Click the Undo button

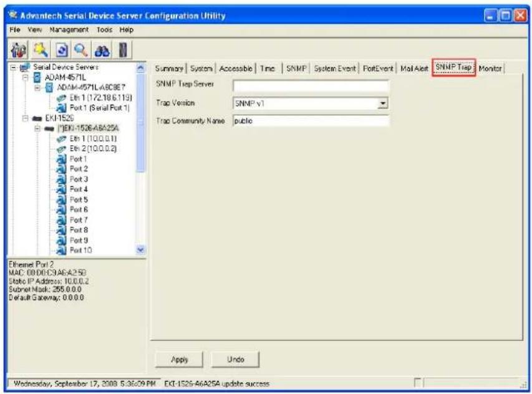coord(236,360)
